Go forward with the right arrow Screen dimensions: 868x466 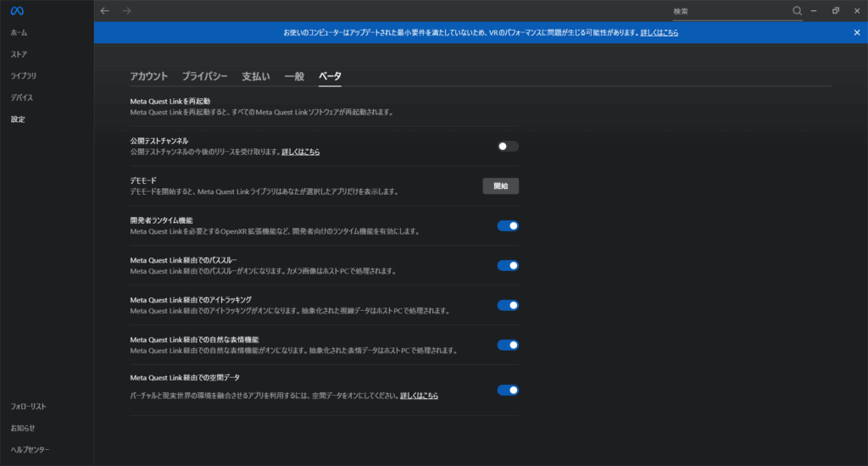[127, 10]
